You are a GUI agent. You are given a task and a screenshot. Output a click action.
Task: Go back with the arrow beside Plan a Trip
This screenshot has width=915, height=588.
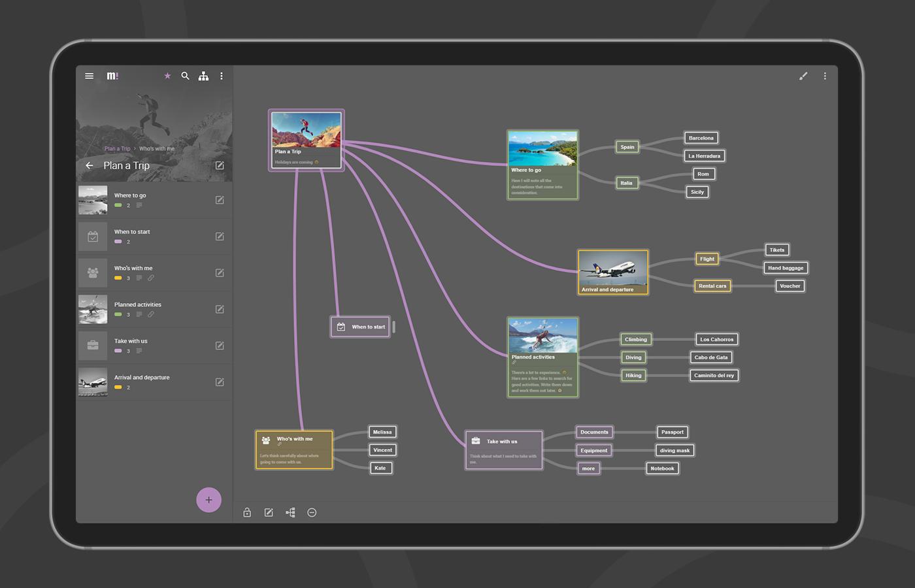point(90,165)
